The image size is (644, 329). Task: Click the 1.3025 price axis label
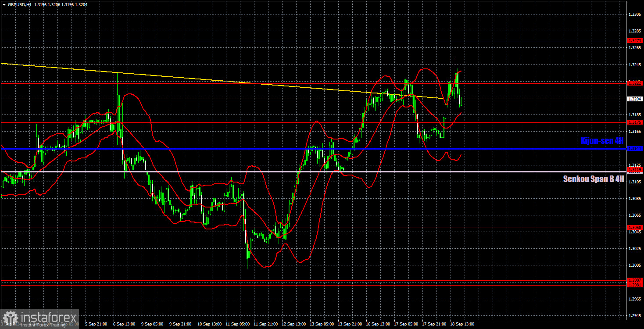[635, 249]
